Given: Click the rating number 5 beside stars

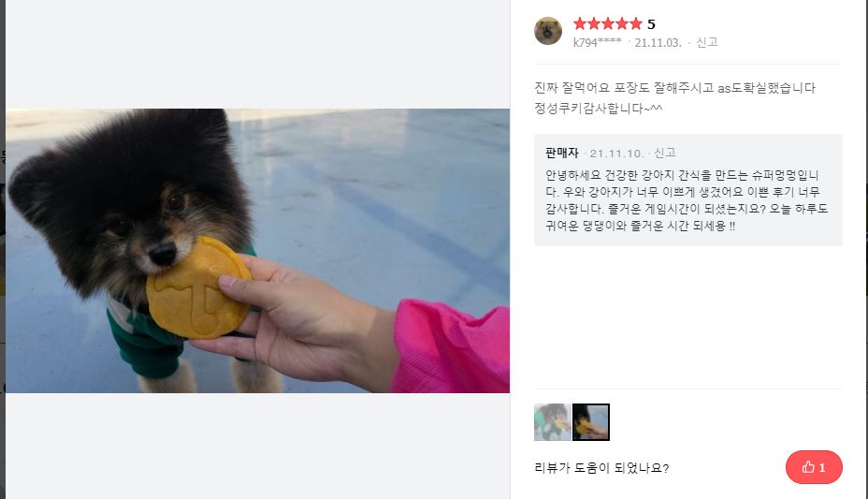Looking at the screenshot, I should pyautogui.click(x=651, y=24).
